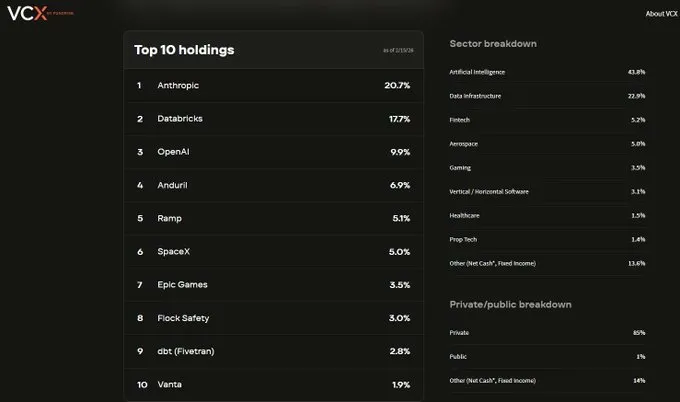Select the Prop Tech sector label

tap(463, 239)
